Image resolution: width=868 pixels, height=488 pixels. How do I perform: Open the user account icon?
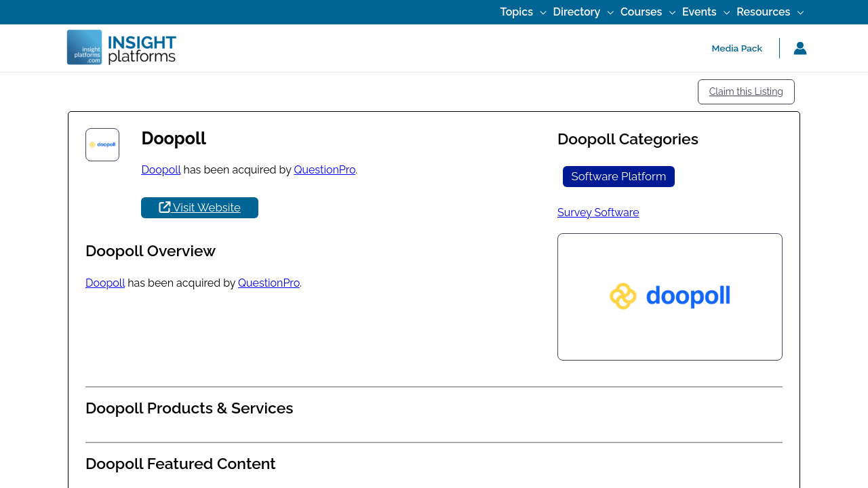tap(800, 48)
